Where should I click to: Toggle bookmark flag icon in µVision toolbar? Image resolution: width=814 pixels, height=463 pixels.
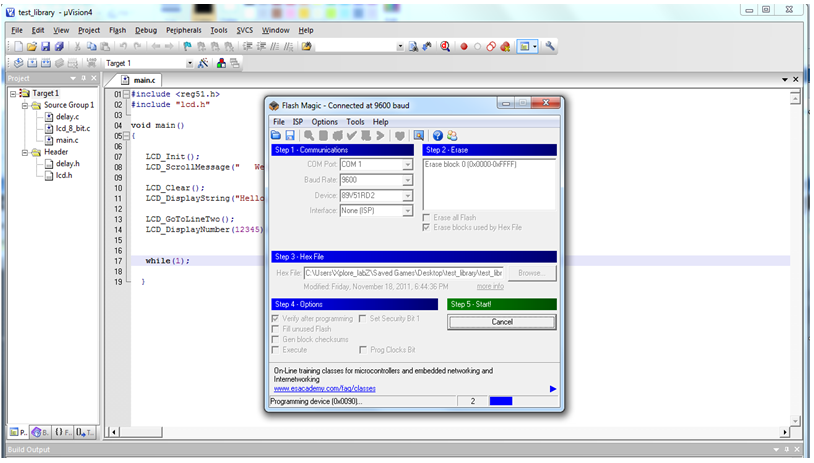(187, 47)
